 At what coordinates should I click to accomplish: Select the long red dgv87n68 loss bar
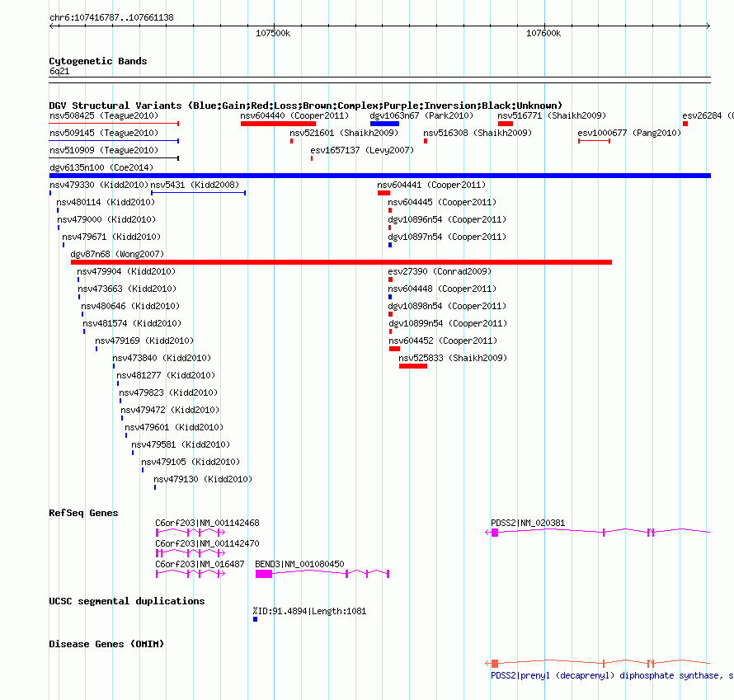pyautogui.click(x=341, y=262)
